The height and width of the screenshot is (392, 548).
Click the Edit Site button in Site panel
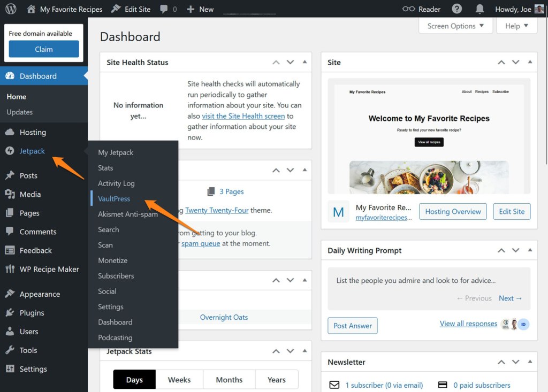click(512, 211)
